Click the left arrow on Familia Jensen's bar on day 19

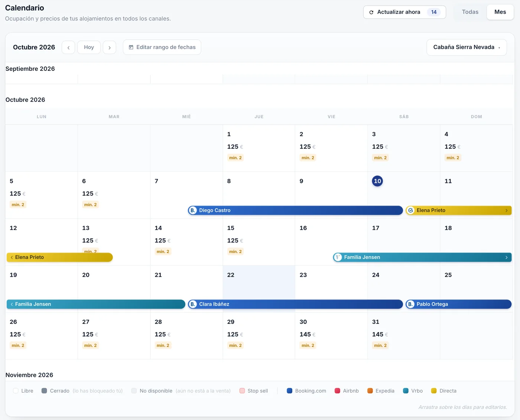(12, 304)
